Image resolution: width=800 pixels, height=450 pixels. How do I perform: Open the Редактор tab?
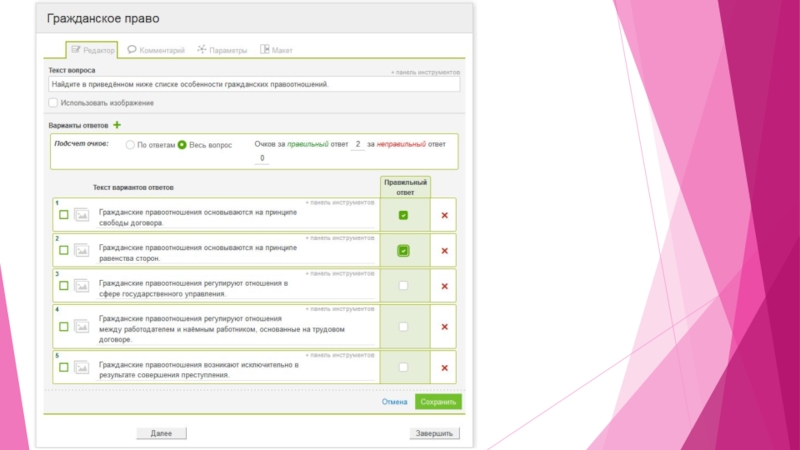coord(92,50)
